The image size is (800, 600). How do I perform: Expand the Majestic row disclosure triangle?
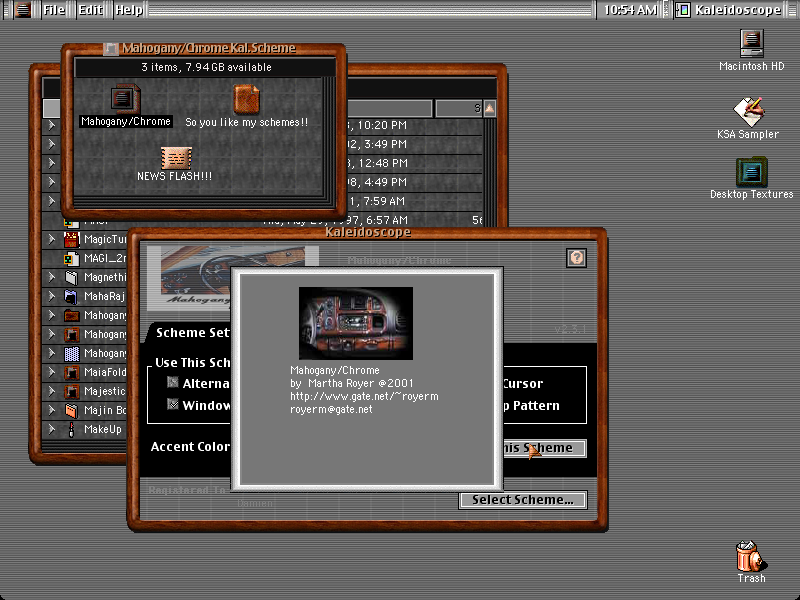tap(52, 390)
